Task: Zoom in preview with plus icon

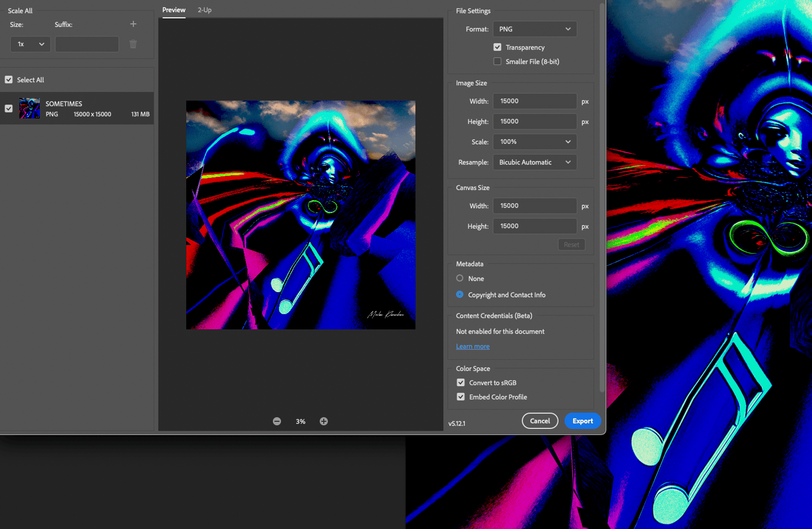Action: tap(324, 421)
